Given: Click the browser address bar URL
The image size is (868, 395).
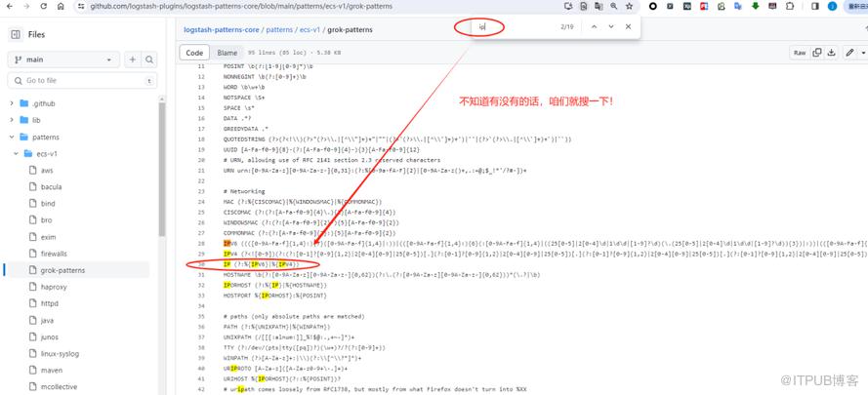Looking at the screenshot, I should coord(241,6).
